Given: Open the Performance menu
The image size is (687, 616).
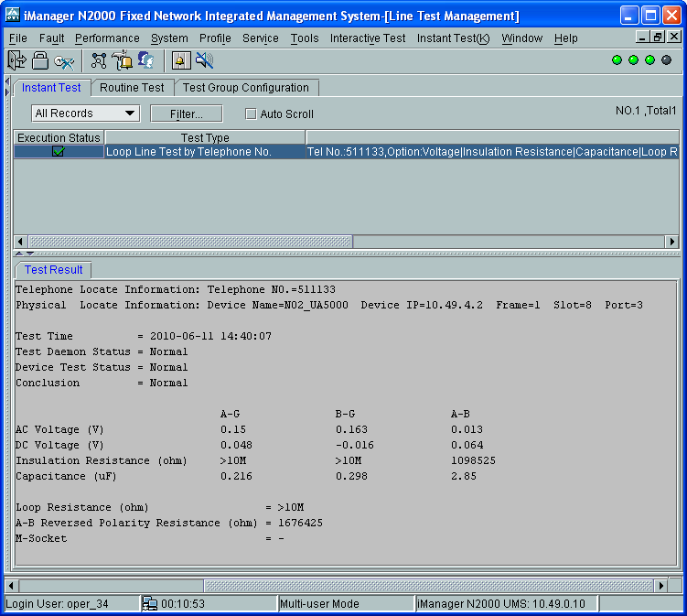Looking at the screenshot, I should point(107,38).
